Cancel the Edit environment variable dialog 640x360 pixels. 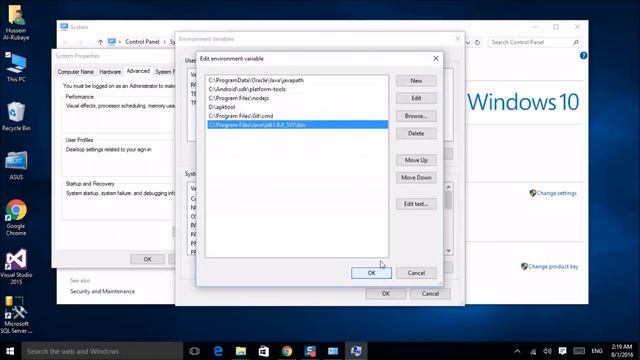pos(416,273)
